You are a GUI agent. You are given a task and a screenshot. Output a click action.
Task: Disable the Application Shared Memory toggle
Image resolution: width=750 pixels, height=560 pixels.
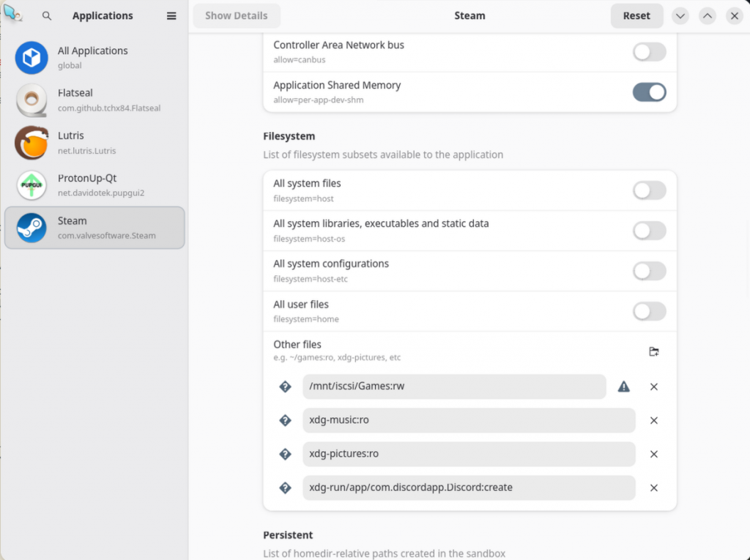pyautogui.click(x=649, y=92)
